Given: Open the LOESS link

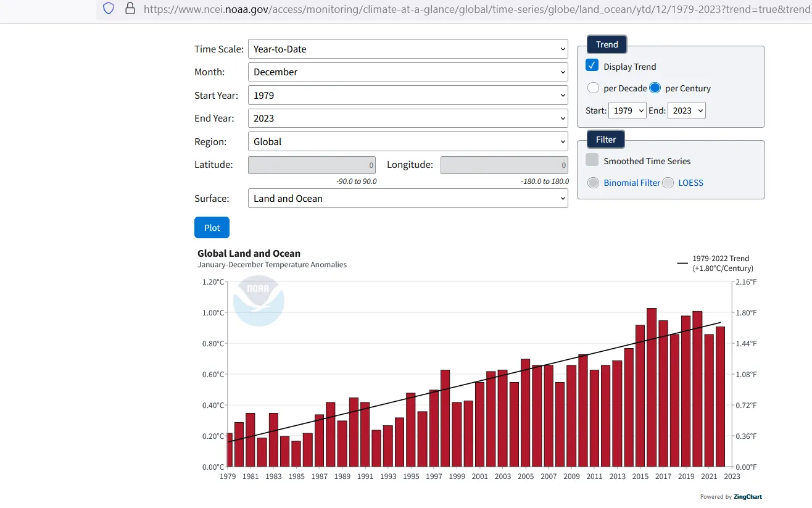Looking at the screenshot, I should point(690,183).
